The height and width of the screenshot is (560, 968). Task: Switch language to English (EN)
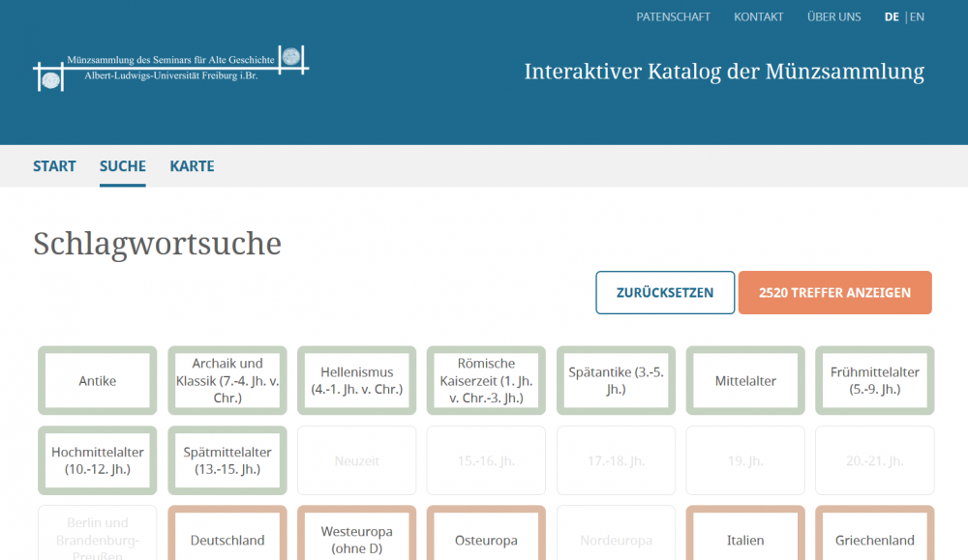click(917, 16)
